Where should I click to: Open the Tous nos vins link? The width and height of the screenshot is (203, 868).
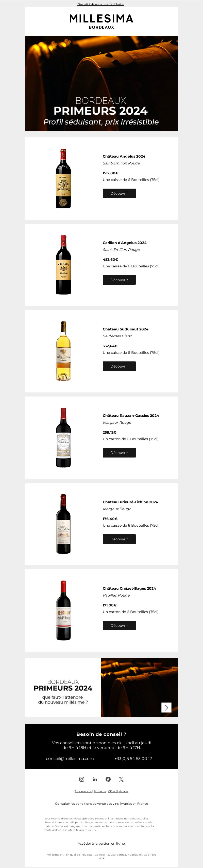pos(83,791)
